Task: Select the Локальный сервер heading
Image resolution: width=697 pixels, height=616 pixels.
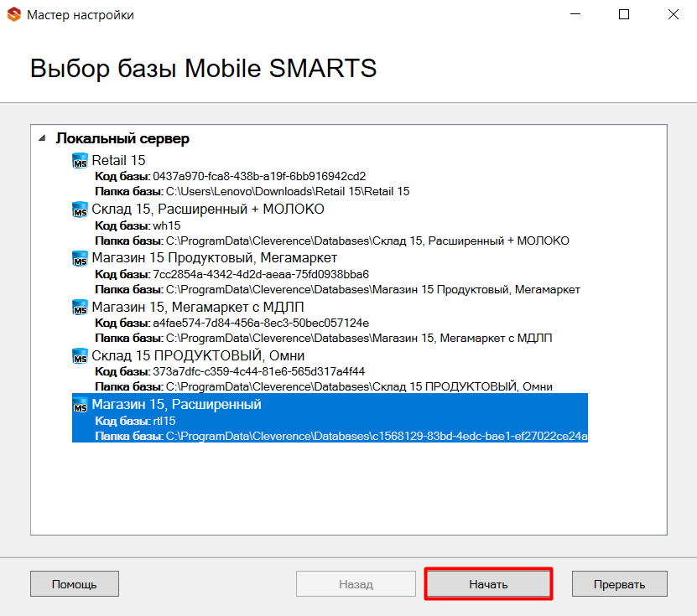Action: click(122, 138)
